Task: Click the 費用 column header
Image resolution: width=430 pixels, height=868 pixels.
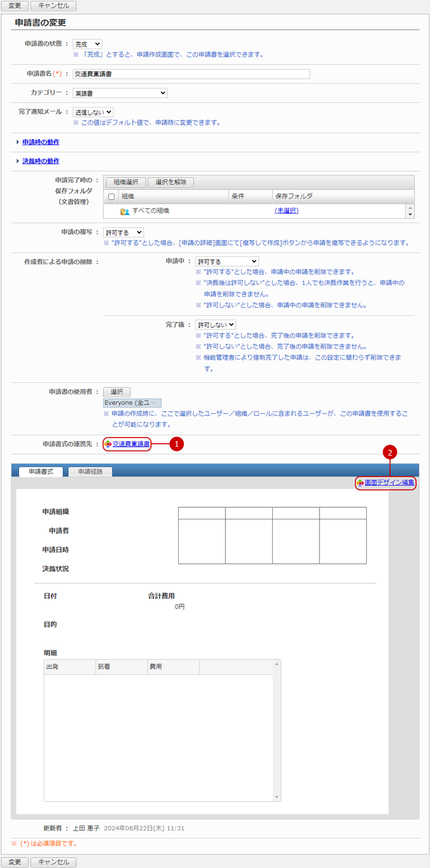Action: (173, 667)
